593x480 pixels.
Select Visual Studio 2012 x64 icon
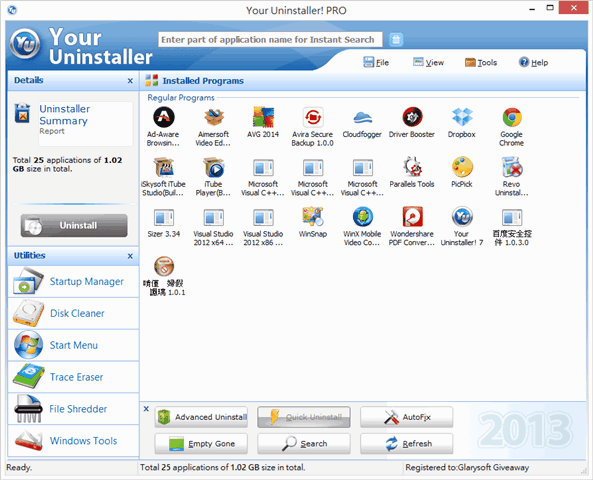pyautogui.click(x=214, y=217)
